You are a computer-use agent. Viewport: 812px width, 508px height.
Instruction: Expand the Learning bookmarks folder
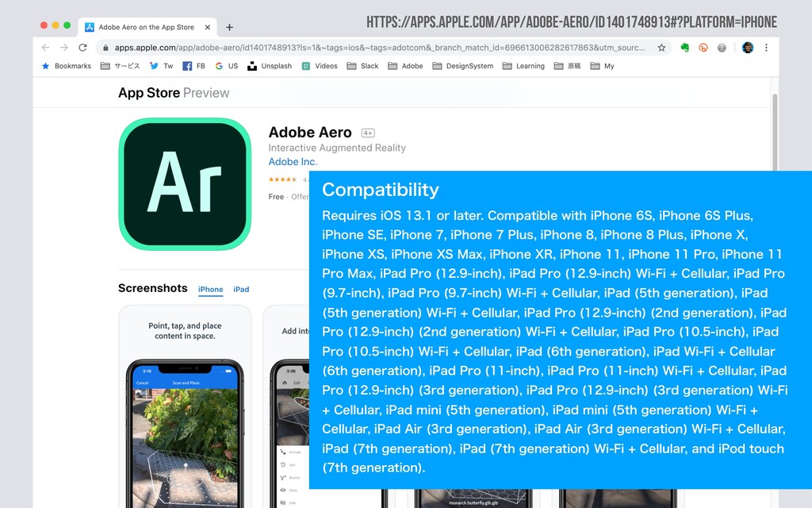click(x=523, y=66)
